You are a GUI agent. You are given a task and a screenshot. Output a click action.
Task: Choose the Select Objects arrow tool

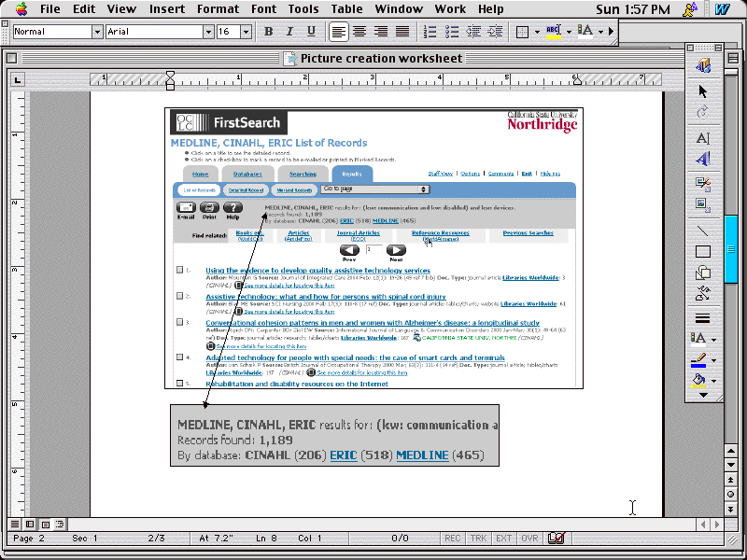(703, 91)
